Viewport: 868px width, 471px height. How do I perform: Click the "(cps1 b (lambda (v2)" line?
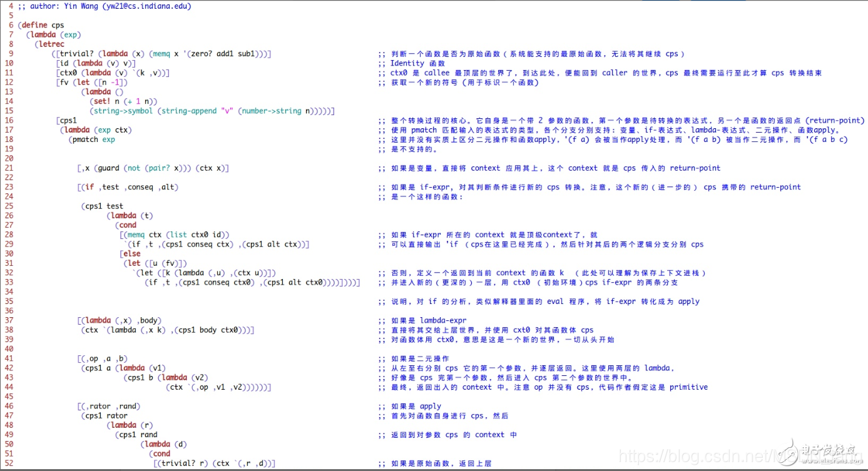166,377
